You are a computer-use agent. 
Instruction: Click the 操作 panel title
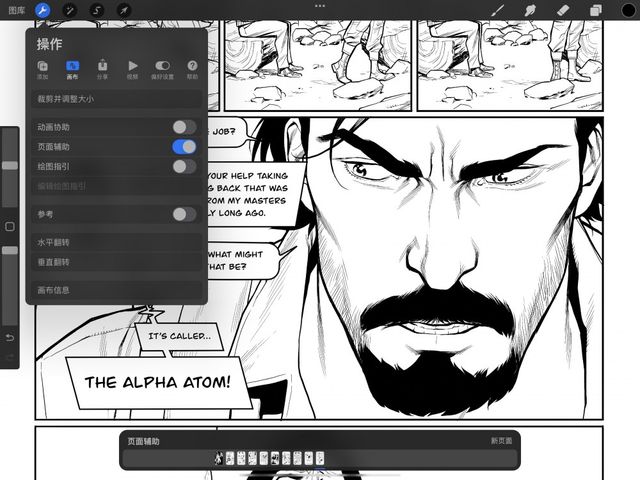coord(49,44)
